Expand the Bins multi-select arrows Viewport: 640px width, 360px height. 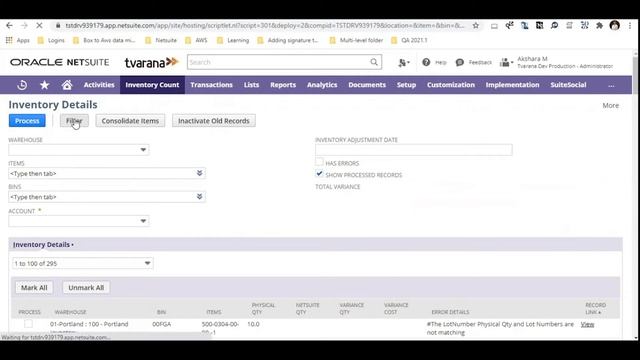click(x=200, y=196)
